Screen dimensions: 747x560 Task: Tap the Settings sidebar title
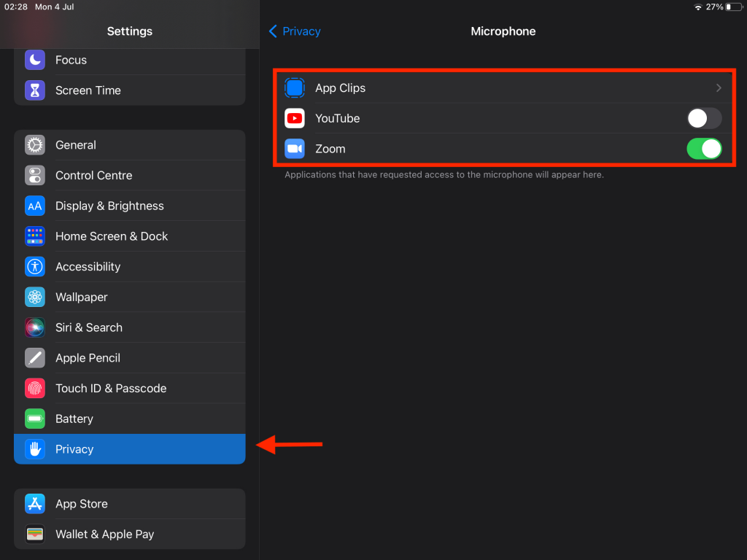130,31
